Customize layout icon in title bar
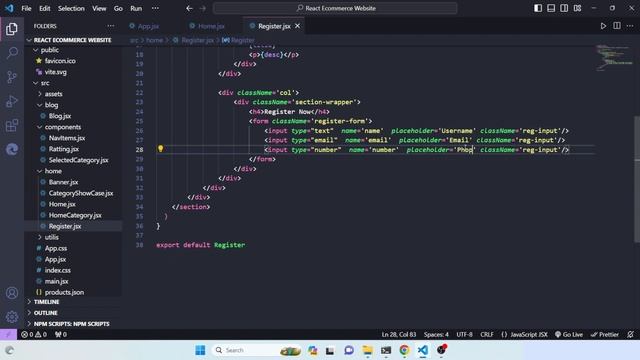This screenshot has width=640, height=360. tap(577, 8)
